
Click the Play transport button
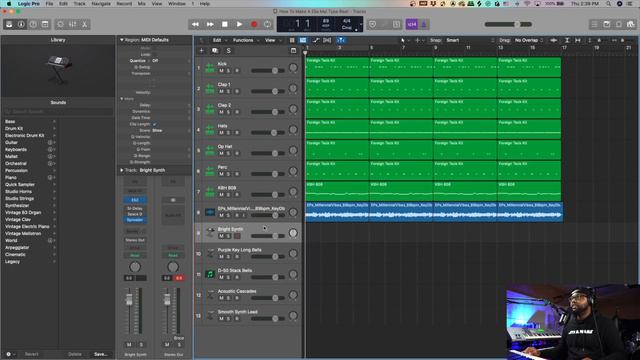pos(239,24)
